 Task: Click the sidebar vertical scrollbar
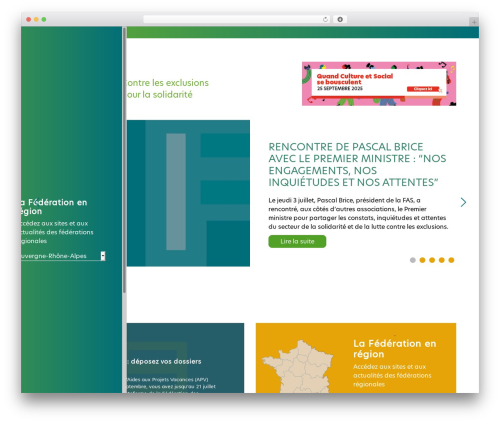tap(124, 160)
